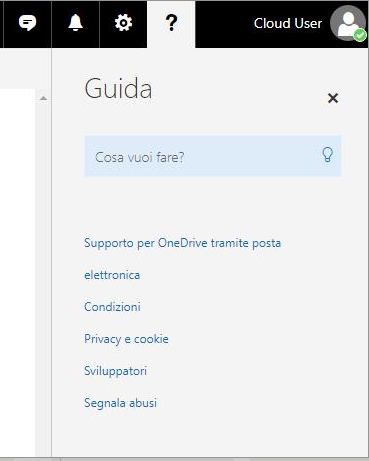Click the Cloud User account name
The width and height of the screenshot is (369, 461).
288,23
